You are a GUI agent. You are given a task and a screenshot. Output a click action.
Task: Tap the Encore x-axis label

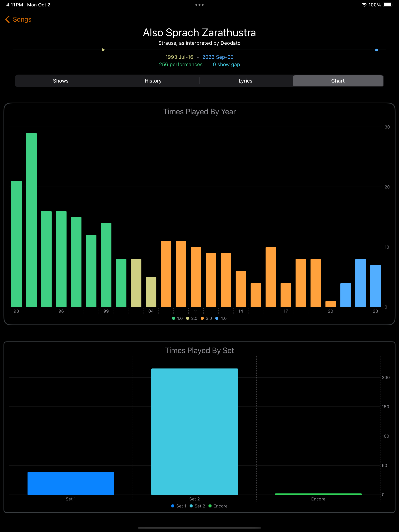pos(318,499)
